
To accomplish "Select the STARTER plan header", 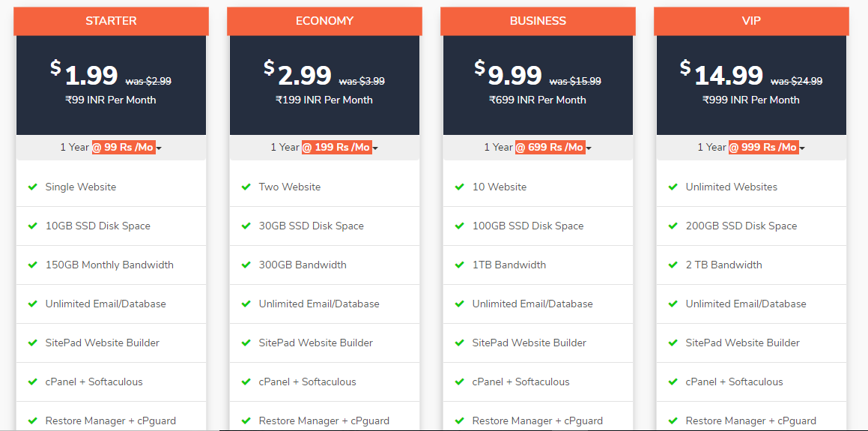I will pyautogui.click(x=112, y=21).
